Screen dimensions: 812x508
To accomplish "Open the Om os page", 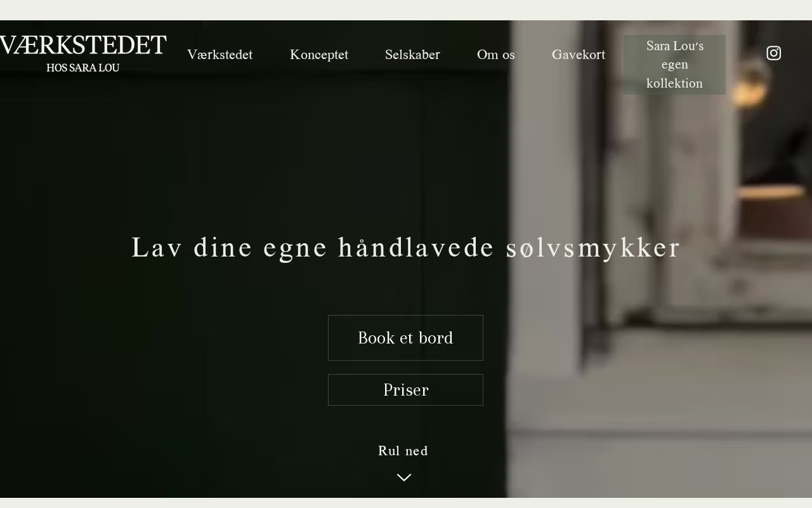I will coord(496,55).
